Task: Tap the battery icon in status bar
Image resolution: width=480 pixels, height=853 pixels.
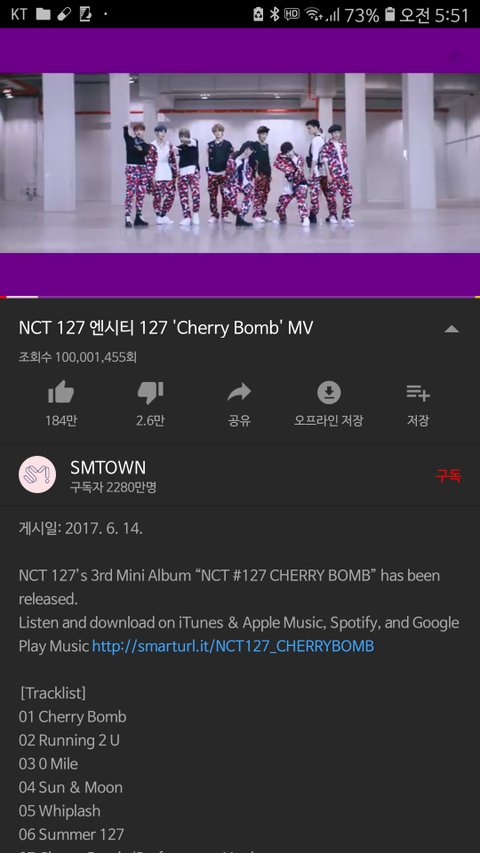Action: 389,15
